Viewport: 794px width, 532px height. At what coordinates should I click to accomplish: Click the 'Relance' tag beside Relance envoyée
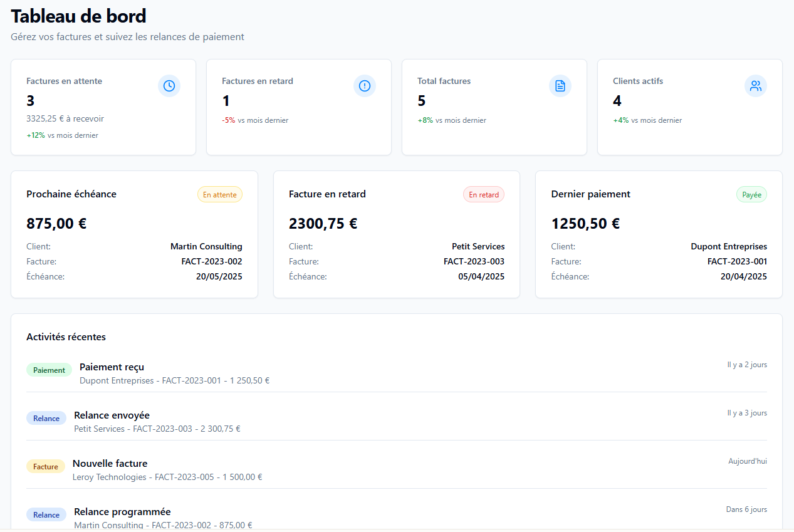coord(46,419)
